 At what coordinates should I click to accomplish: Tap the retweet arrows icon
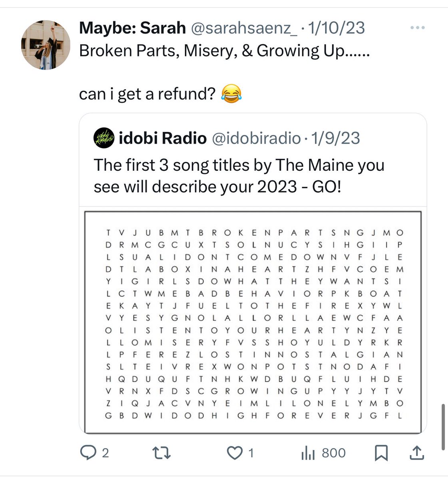(162, 453)
